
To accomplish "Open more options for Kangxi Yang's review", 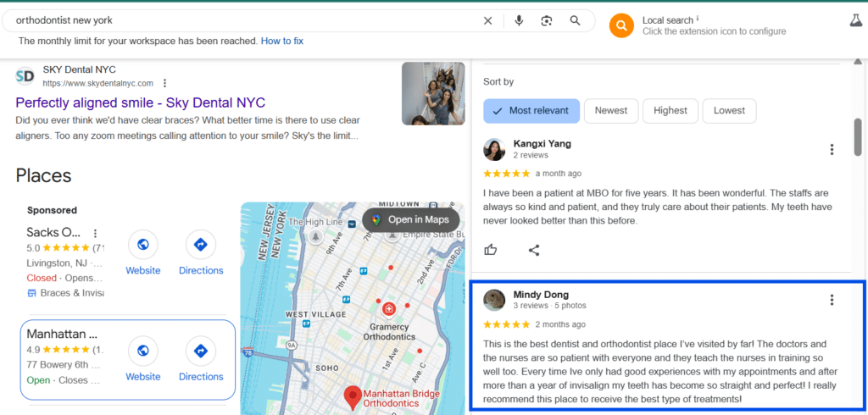I will tap(832, 149).
